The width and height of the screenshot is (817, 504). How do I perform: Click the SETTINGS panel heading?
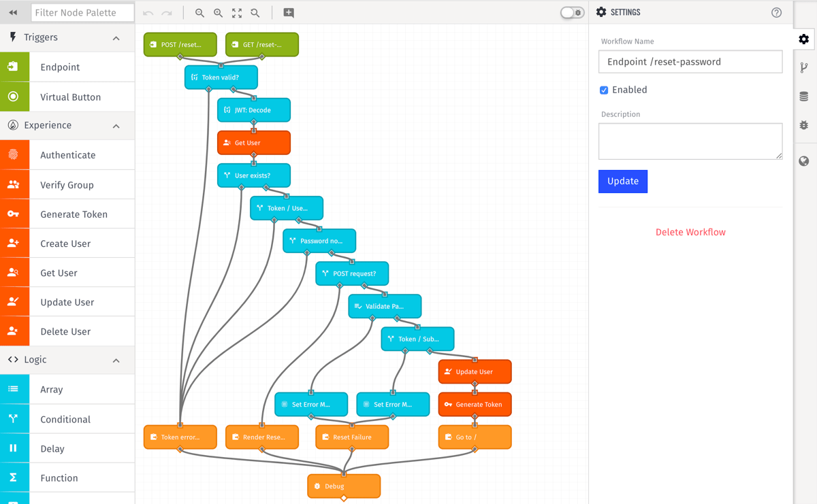point(625,12)
